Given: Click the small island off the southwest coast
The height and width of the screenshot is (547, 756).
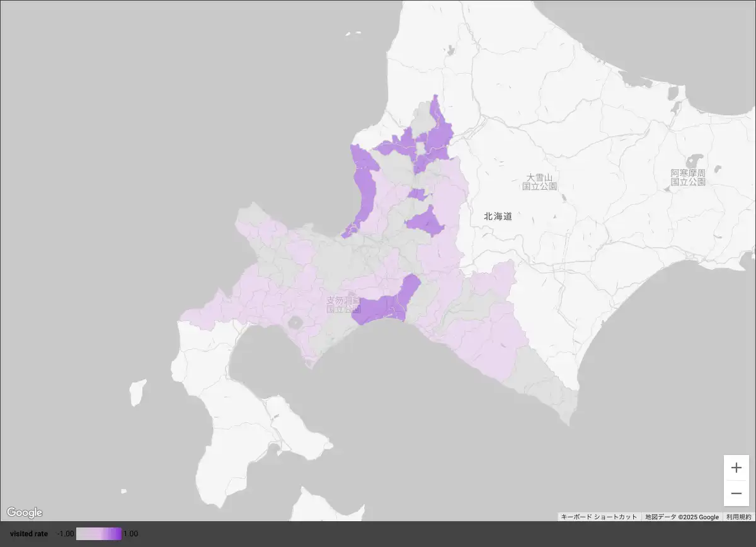Looking at the screenshot, I should tap(137, 392).
